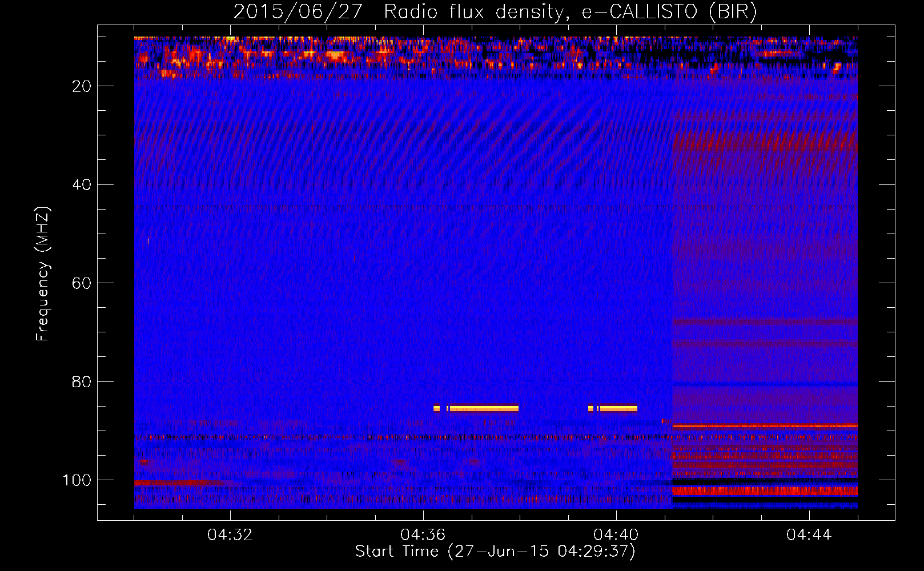Click the 100 MHz frequency tick label
This screenshot has width=924, height=571.
[x=77, y=480]
